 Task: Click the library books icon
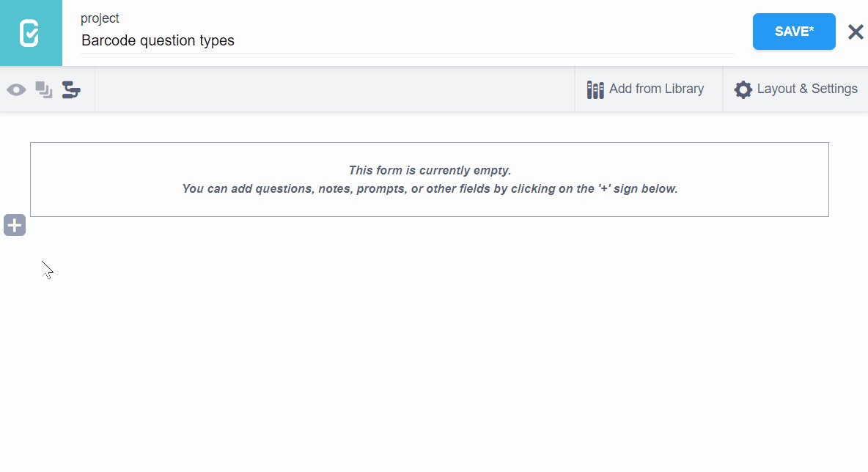[595, 89]
